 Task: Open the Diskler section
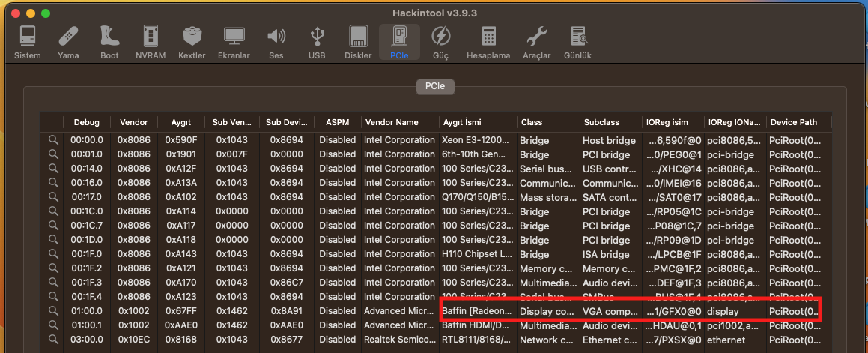358,41
